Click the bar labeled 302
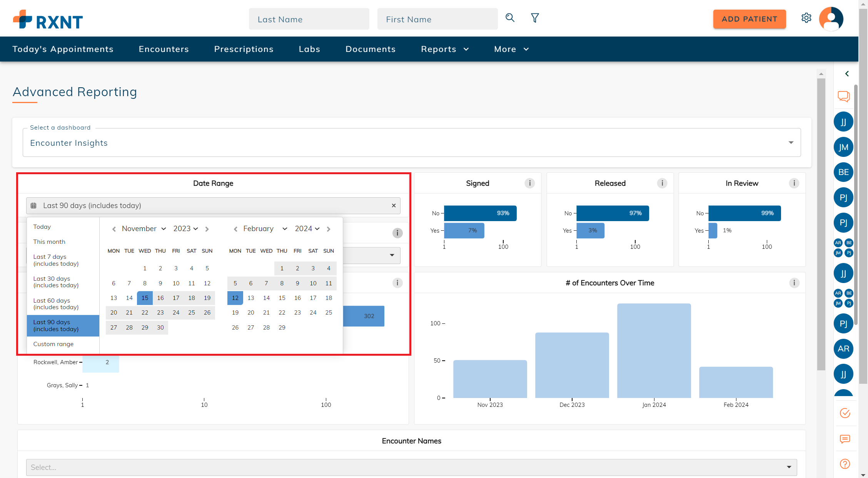This screenshot has height=478, width=868. tap(364, 316)
